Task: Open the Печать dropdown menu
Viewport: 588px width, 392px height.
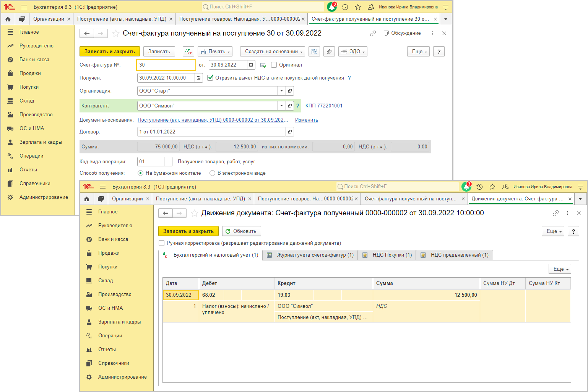Action: [x=215, y=52]
